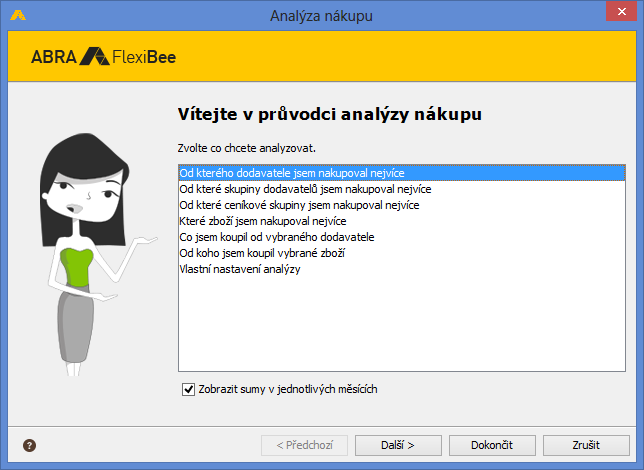
Task: Select 'Od které skupiny dodavatelů jsem nakupoval nejvíce'
Action: click(x=402, y=189)
